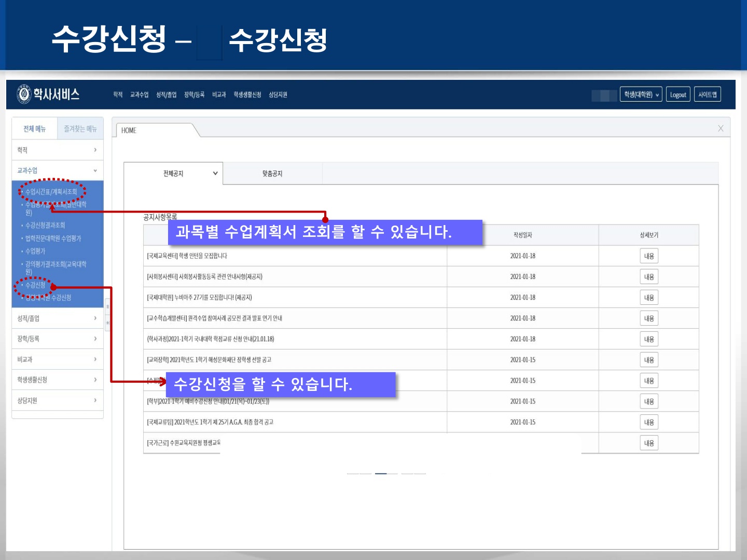Click the 학사서비스 university logo
This screenshot has height=560, width=747.
48,94
